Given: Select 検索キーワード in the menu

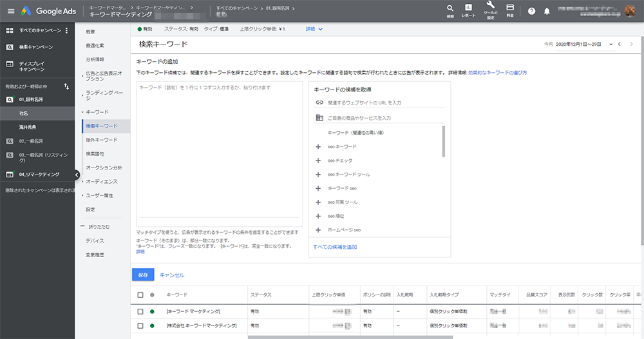Looking at the screenshot, I should pyautogui.click(x=106, y=126).
